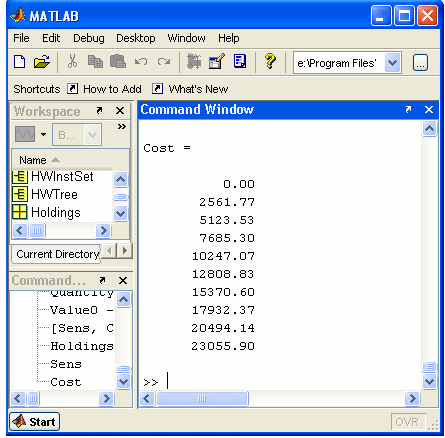Open the GUIDE layout editor icon

[x=217, y=61]
